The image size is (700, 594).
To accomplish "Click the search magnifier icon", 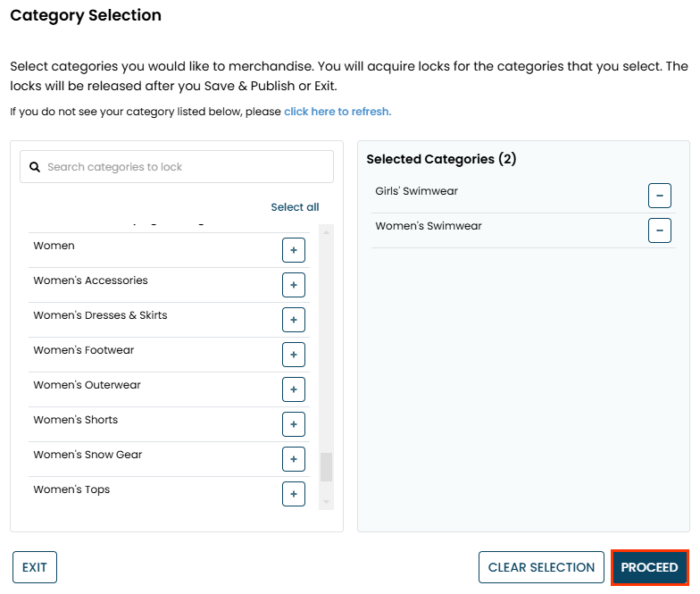I will [35, 167].
